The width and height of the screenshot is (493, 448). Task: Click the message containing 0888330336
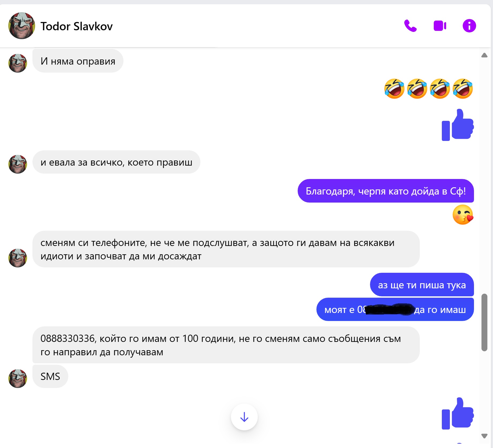[226, 345]
